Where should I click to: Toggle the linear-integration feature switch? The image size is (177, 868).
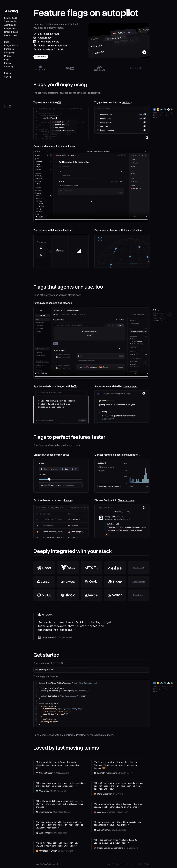click(x=145, y=130)
